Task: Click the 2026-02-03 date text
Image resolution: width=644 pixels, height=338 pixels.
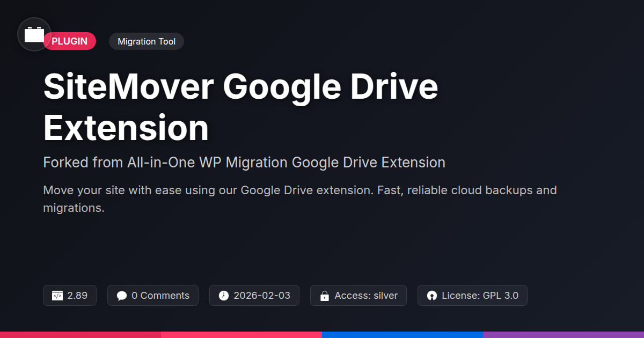Action: click(262, 296)
